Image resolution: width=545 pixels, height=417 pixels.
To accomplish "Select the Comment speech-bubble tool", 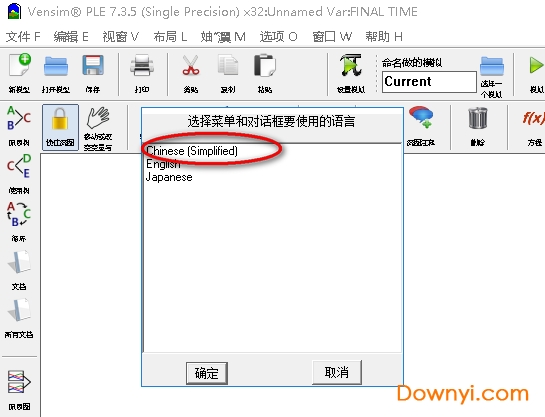I will 421,117.
